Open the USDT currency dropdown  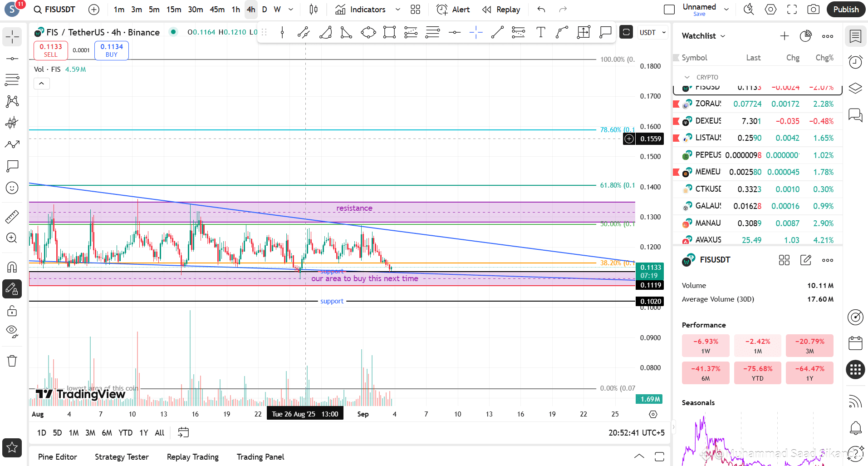pyautogui.click(x=652, y=32)
